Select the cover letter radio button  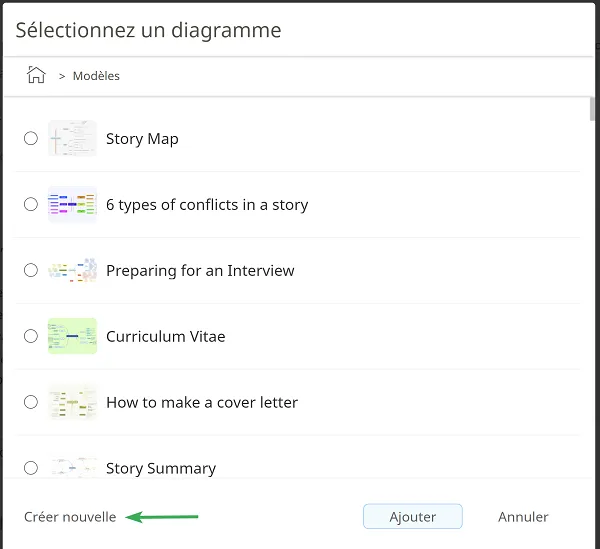click(x=31, y=402)
